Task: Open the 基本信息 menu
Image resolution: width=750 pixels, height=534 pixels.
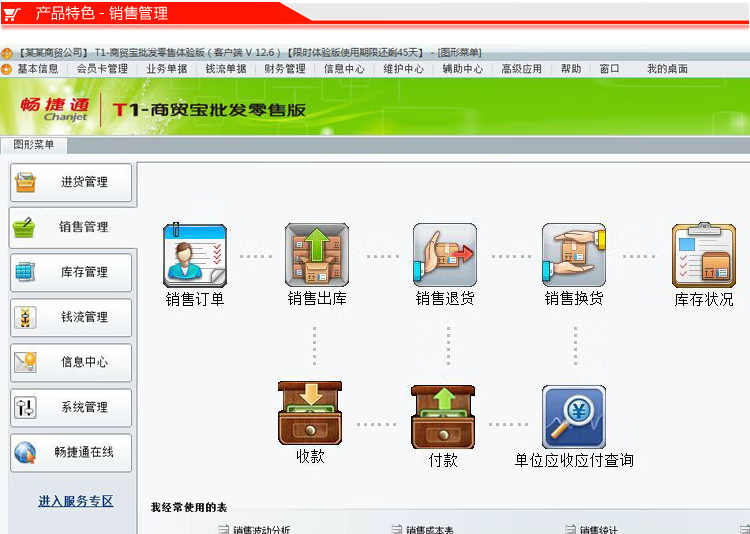Action: [x=38, y=69]
